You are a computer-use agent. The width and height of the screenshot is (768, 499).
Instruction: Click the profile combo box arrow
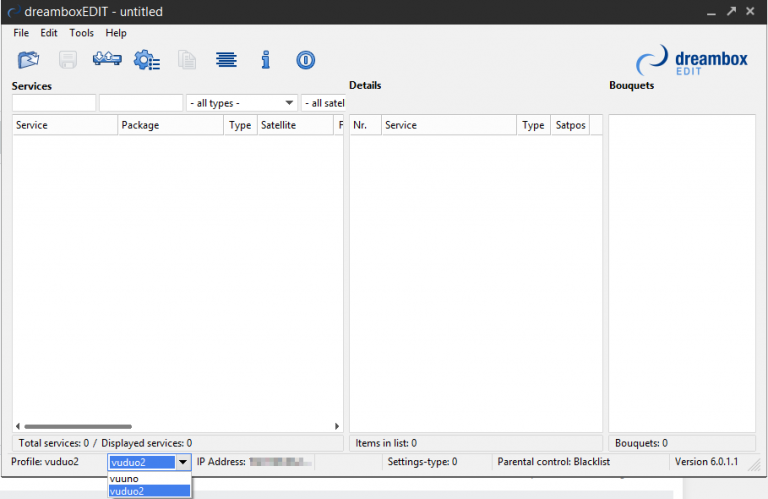click(x=183, y=462)
